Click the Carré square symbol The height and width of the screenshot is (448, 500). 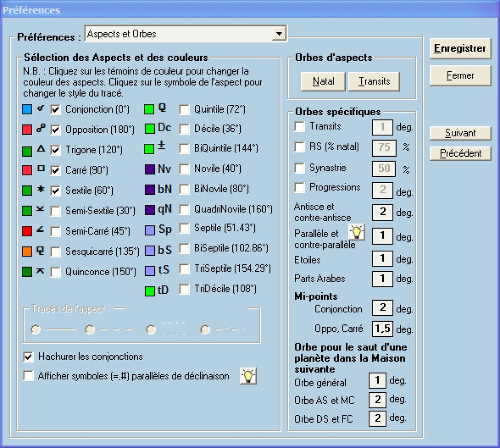click(x=41, y=169)
